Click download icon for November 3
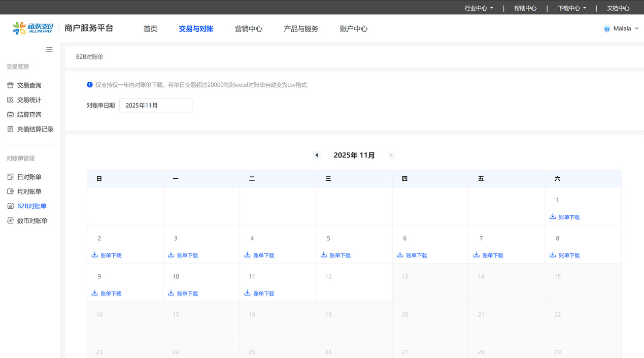The height and width of the screenshot is (358, 644). point(171,255)
